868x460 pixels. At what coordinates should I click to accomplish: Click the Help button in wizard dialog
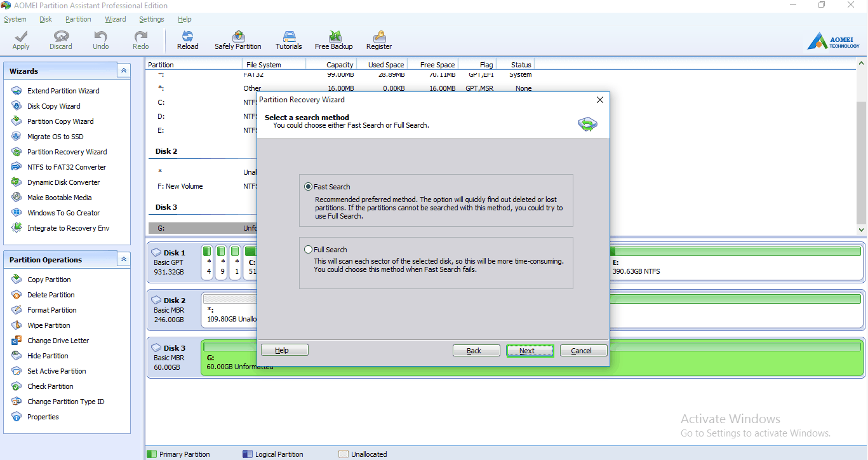point(284,350)
